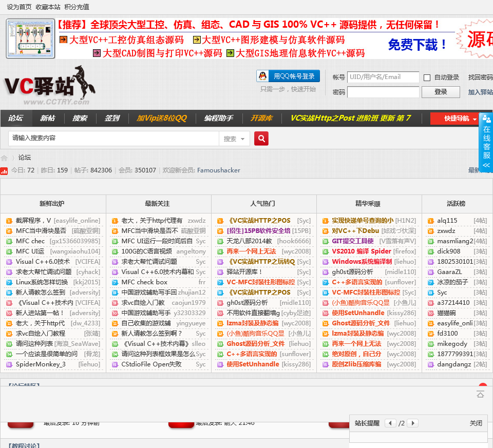The height and width of the screenshot is (448, 493).
Task: Click the red search magnifier button
Action: (x=261, y=138)
